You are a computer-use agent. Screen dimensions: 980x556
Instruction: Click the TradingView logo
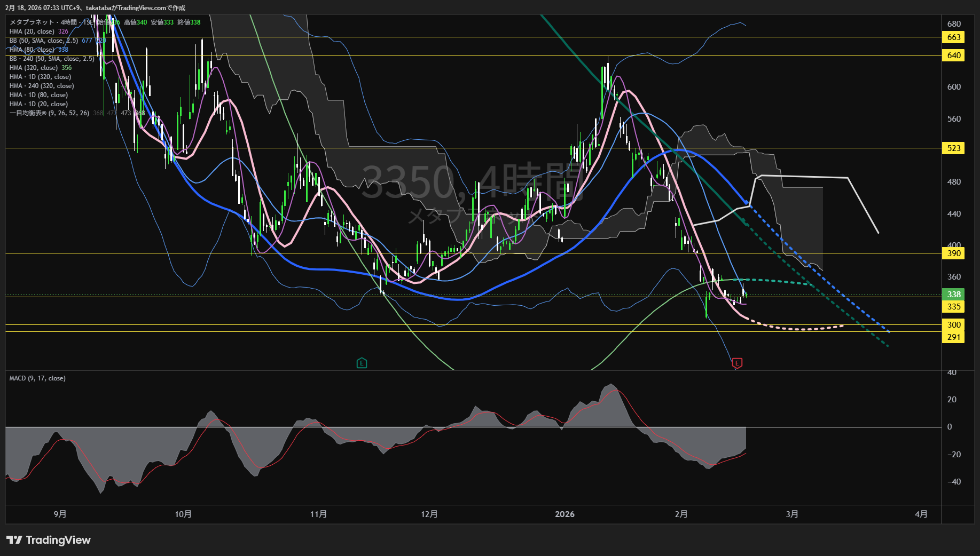tap(49, 540)
